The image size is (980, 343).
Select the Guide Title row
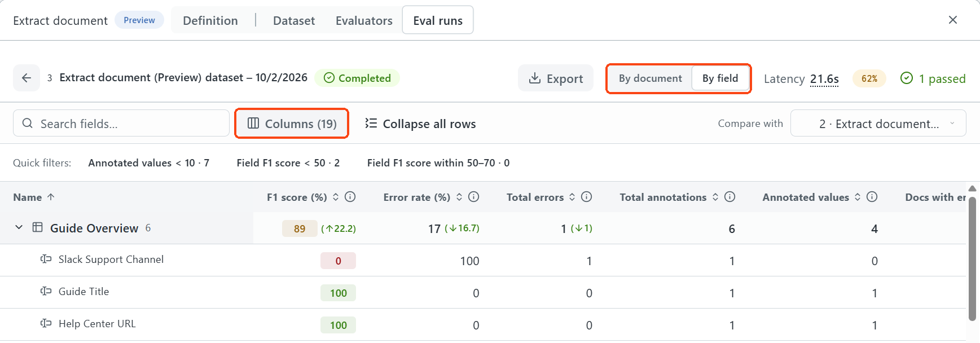pos(482,292)
